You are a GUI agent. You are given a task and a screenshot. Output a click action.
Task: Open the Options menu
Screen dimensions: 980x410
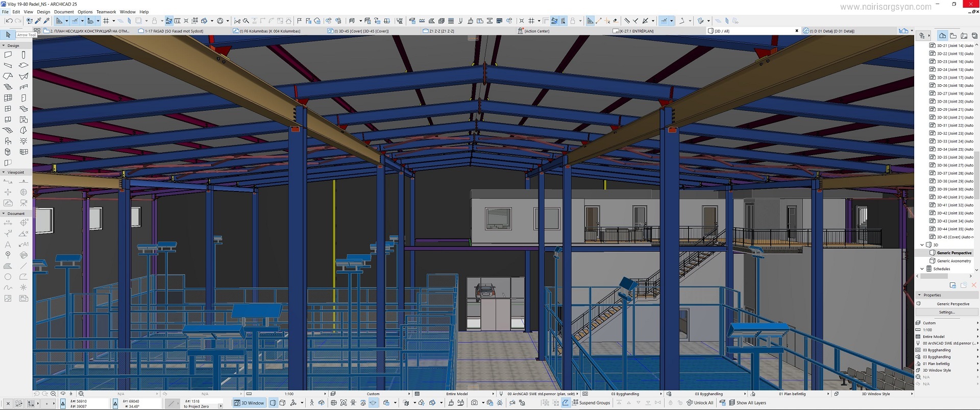(85, 12)
